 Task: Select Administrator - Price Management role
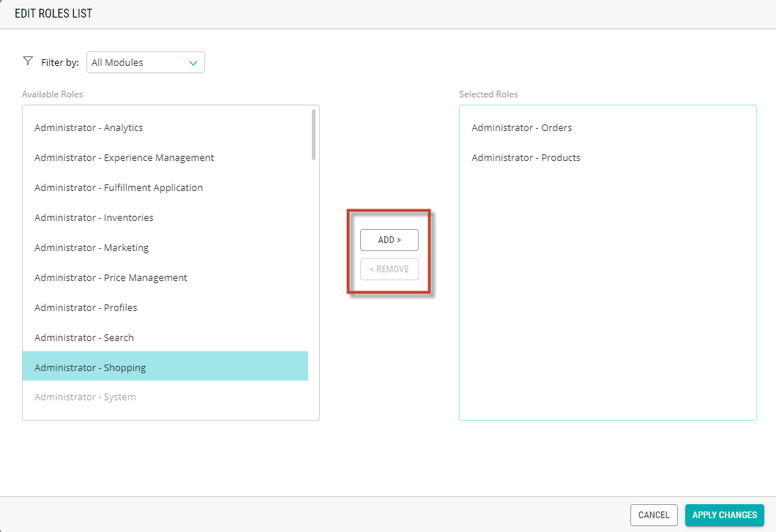pyautogui.click(x=111, y=278)
